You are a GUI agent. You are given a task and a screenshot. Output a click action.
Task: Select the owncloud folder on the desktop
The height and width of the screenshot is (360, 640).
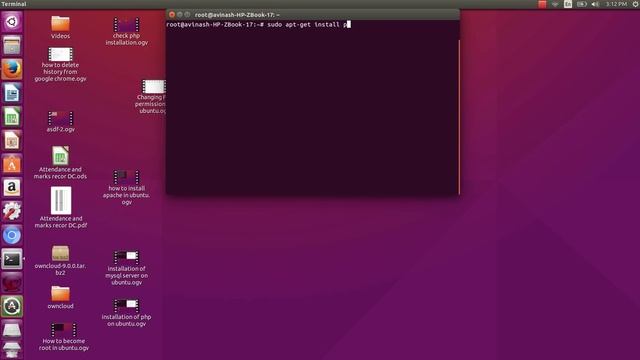pos(60,298)
